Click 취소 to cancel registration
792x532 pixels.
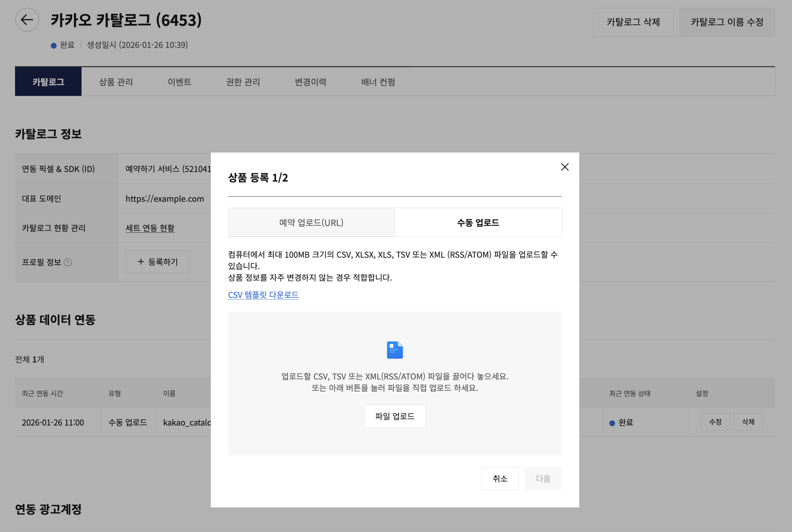500,478
